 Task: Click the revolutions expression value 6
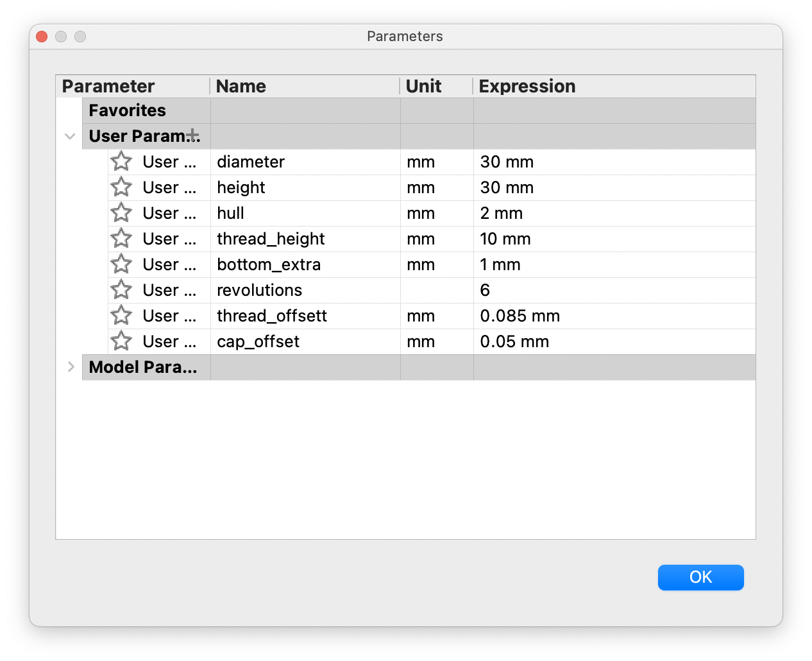tap(485, 290)
